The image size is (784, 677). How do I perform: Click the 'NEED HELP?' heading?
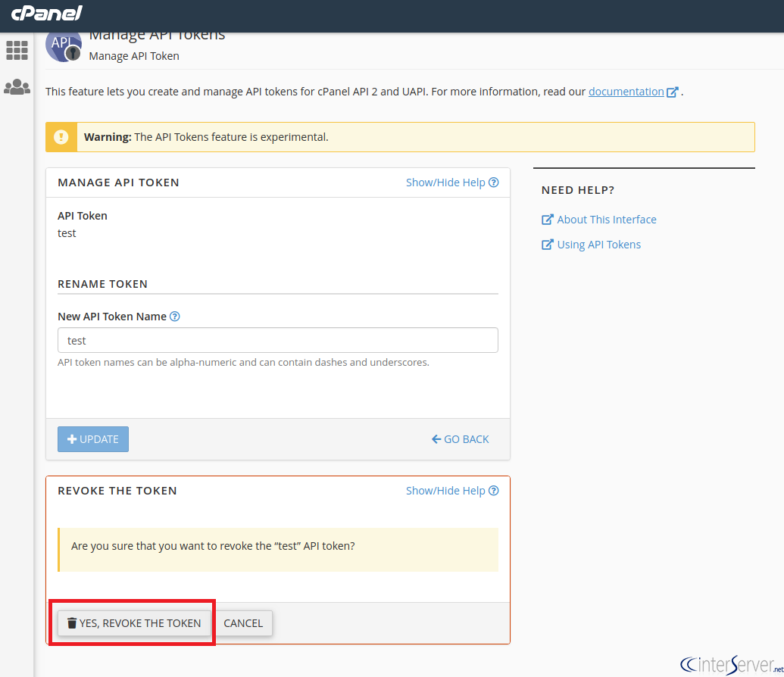[x=578, y=190]
